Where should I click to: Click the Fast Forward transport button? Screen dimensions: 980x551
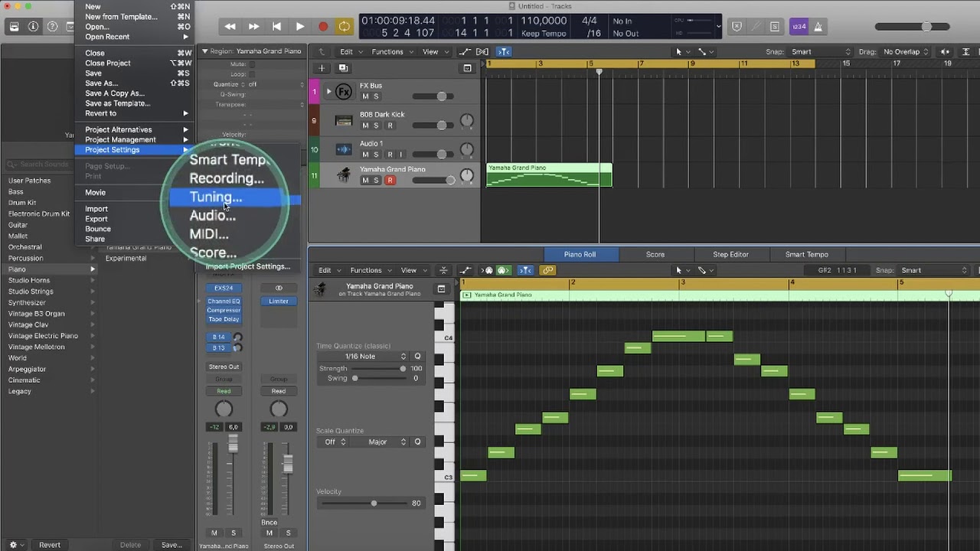253,26
